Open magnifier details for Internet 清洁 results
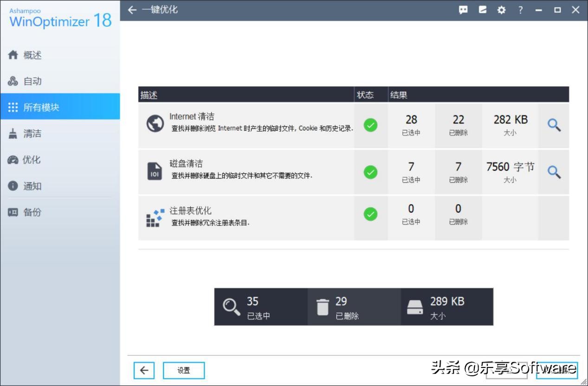 pos(553,124)
